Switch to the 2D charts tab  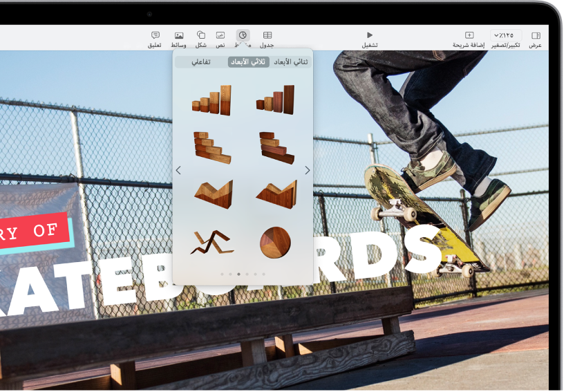tap(290, 62)
